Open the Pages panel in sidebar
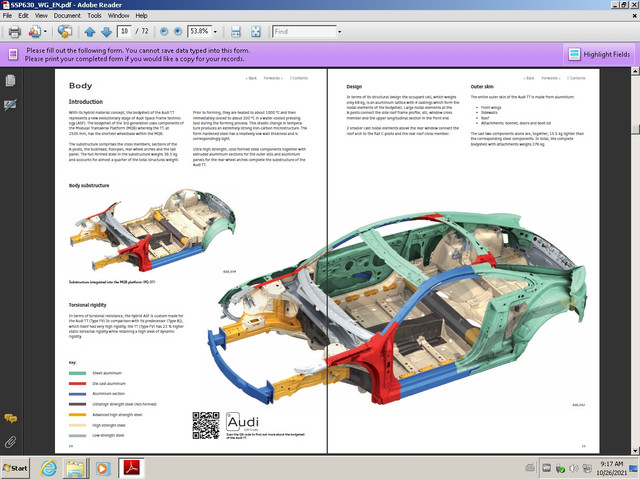This screenshot has height=480, width=640. click(x=10, y=80)
